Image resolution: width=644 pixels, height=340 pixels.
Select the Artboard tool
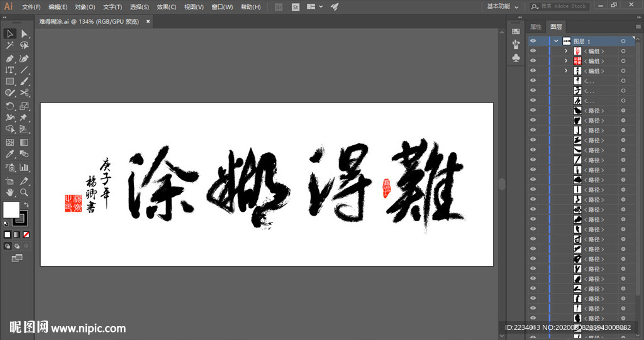pyautogui.click(x=10, y=180)
